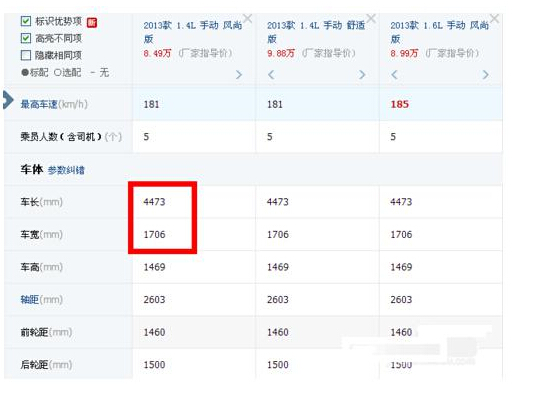Enable the 隐藏相同项 checkbox
538x401 pixels.
point(26,55)
